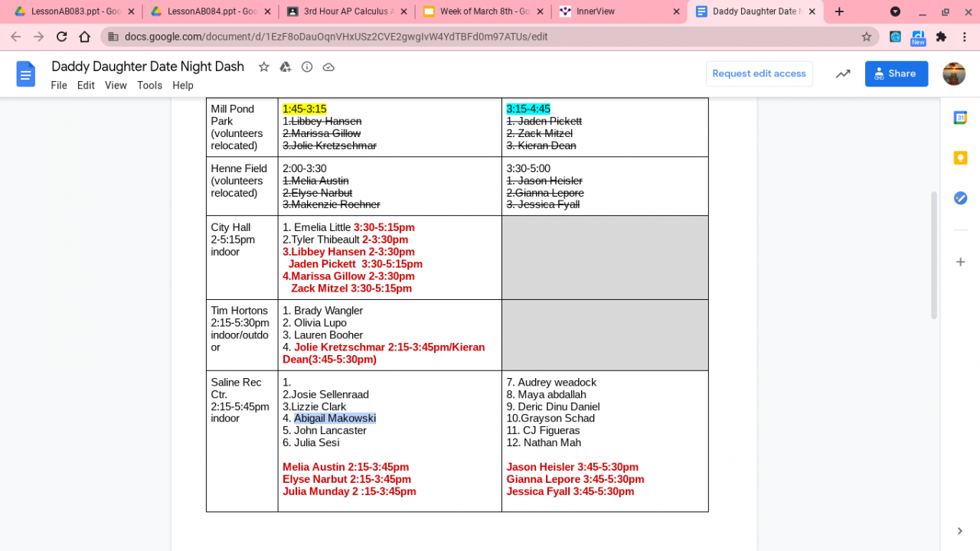Viewport: 980px width, 551px height.
Task: Switch to the LessonAB084.ppt tab
Action: (x=210, y=11)
